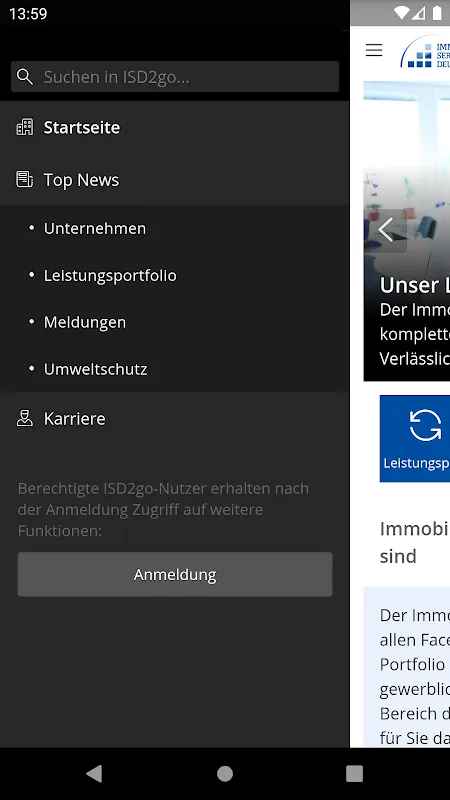Viewport: 450px width, 800px height.
Task: Click the Startseite building icon
Action: [24, 127]
